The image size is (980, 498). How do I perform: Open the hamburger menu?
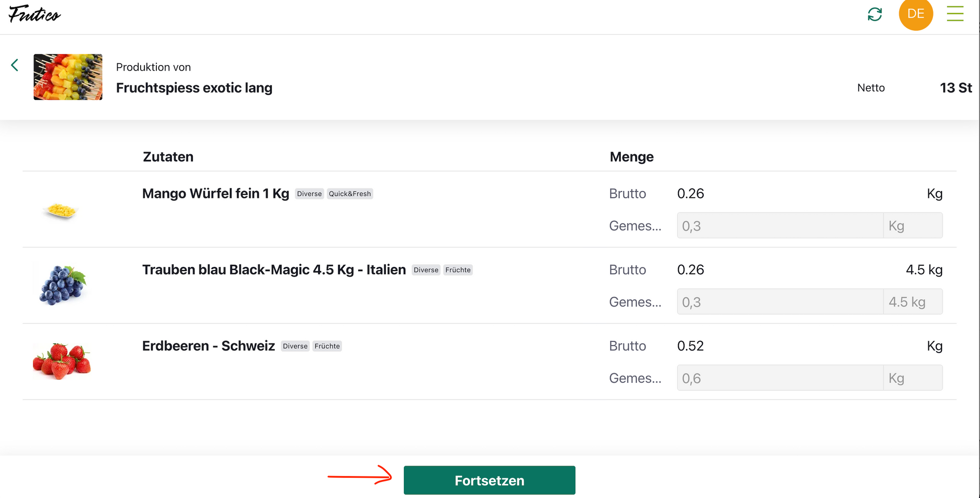point(955,14)
